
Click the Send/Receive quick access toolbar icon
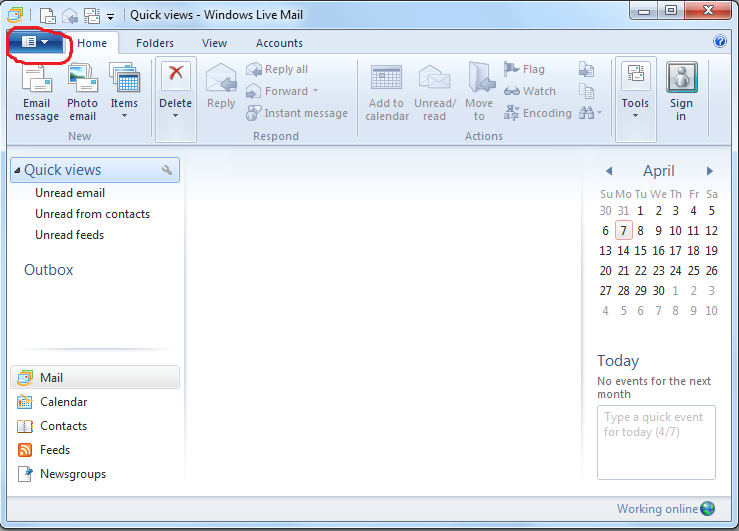click(92, 16)
